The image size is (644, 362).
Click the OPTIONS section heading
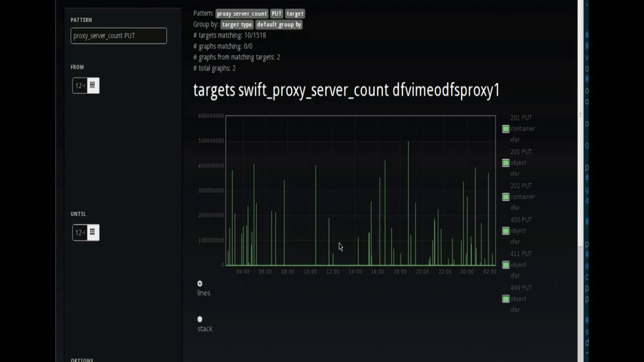point(82,360)
